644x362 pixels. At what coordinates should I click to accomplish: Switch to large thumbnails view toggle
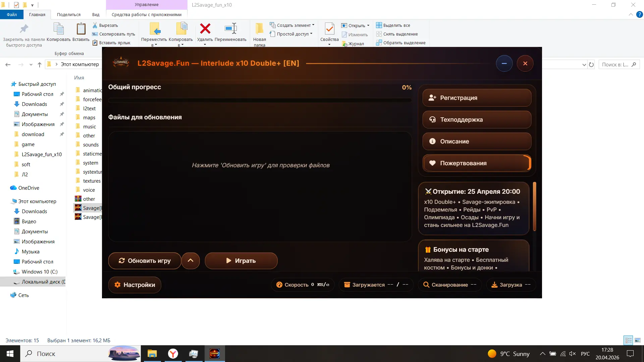(638, 340)
